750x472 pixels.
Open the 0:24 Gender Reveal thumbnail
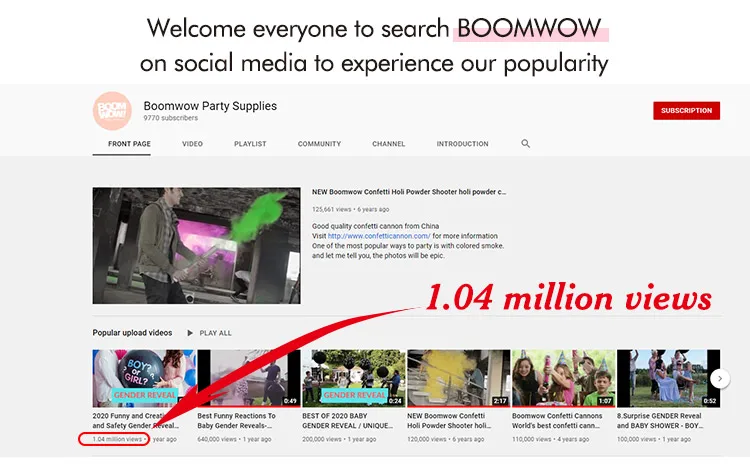point(353,378)
